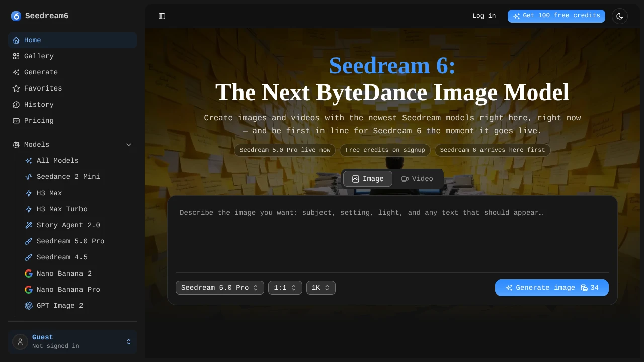Screen dimensions: 644x362
Task: Click the Seedream 6 arrives here first badge
Action: point(493,150)
